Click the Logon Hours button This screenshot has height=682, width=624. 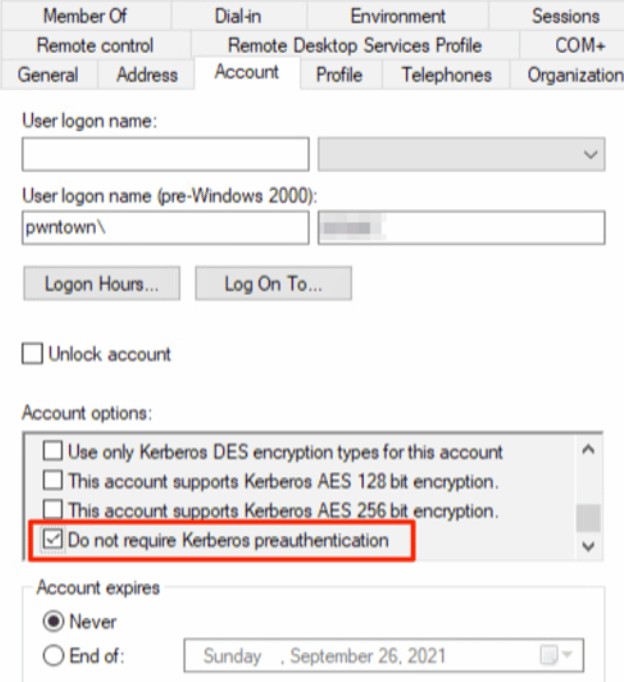click(101, 284)
